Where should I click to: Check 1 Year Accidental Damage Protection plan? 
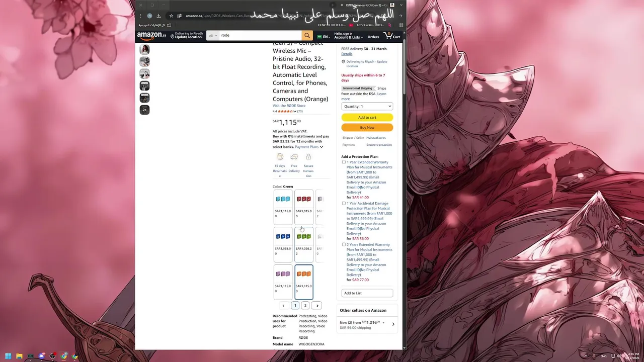(x=344, y=204)
